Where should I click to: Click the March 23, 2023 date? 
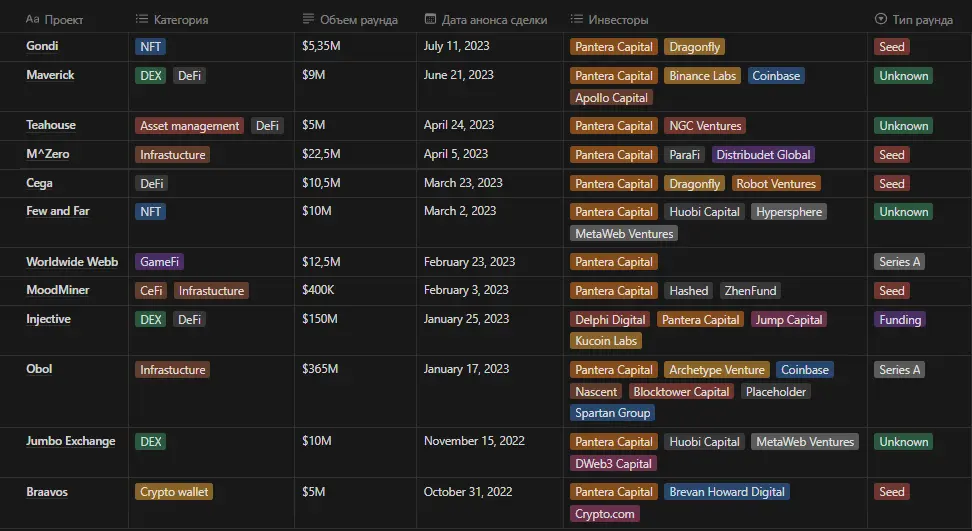tap(463, 183)
